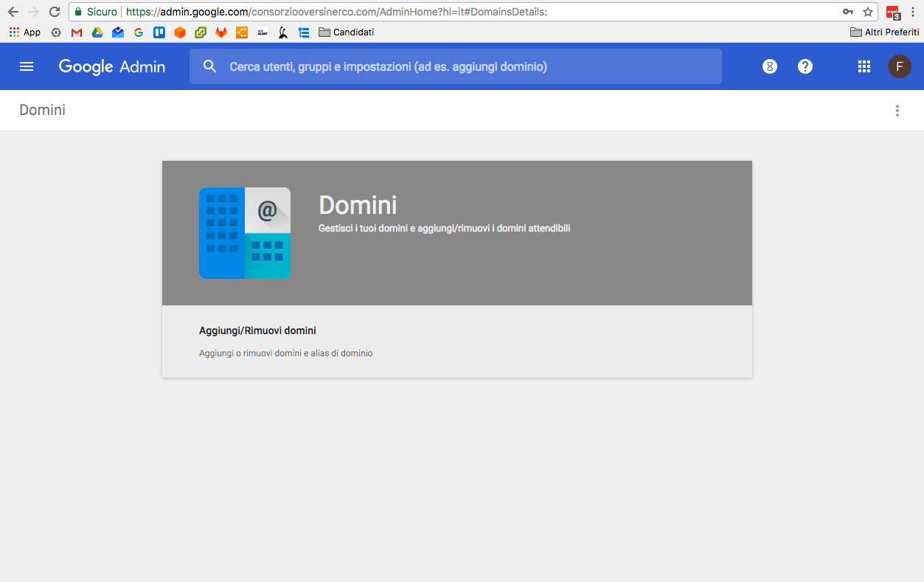Click the Google Admin logo

click(112, 66)
